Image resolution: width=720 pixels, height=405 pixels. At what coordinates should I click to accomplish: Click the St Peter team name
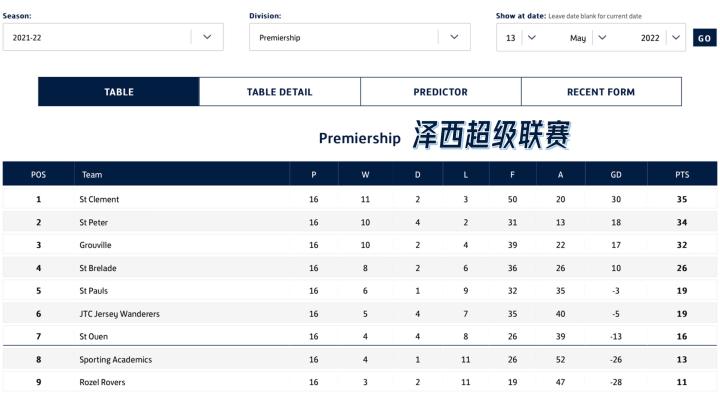point(94,222)
